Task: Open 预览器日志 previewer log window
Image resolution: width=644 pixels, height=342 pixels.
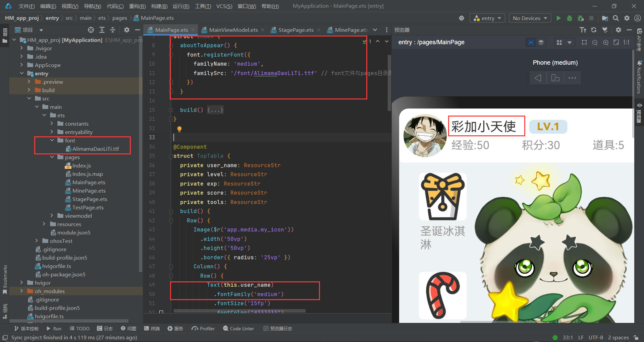Action: [278, 329]
